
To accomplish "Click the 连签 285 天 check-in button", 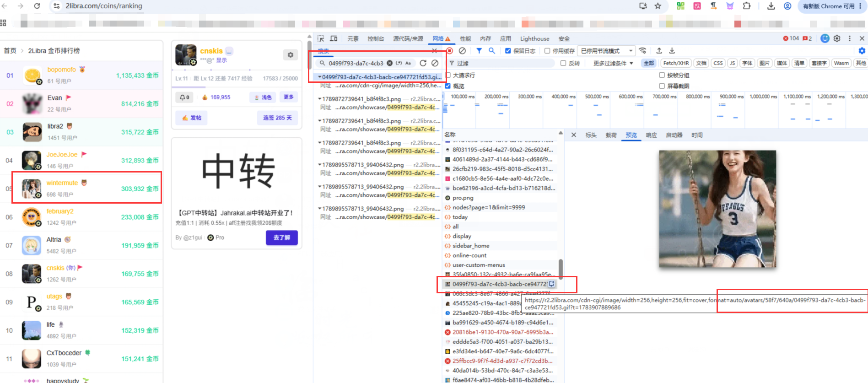I will point(277,118).
